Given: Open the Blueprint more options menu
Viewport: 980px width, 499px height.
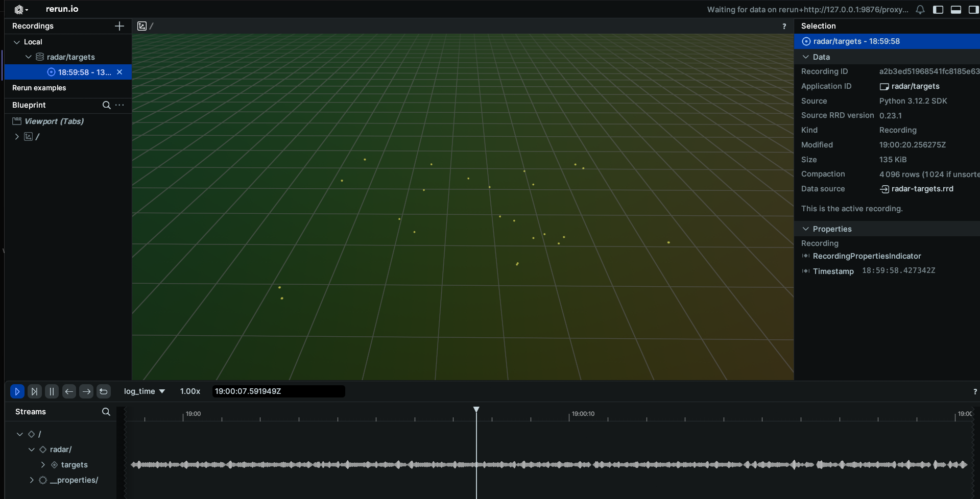Looking at the screenshot, I should coord(119,105).
